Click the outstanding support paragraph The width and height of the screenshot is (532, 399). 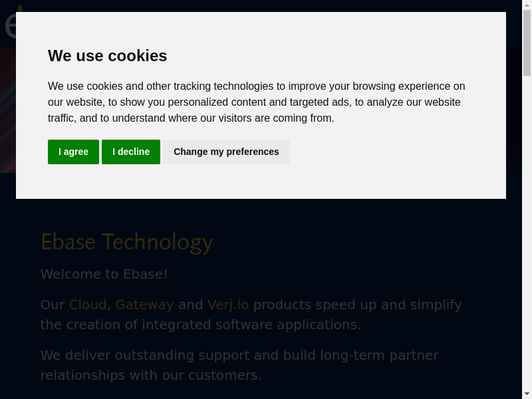(239, 364)
